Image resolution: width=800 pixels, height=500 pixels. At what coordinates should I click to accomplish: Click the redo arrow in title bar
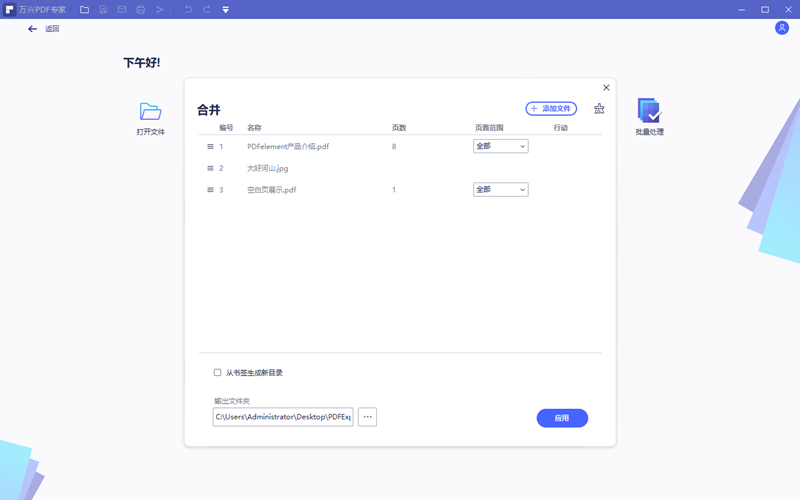[207, 9]
